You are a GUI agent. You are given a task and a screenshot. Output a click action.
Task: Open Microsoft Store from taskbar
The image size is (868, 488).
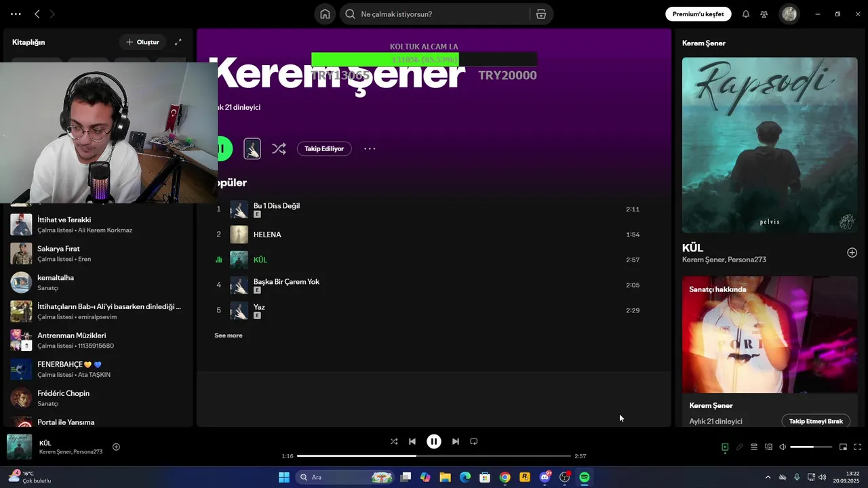[x=485, y=477]
